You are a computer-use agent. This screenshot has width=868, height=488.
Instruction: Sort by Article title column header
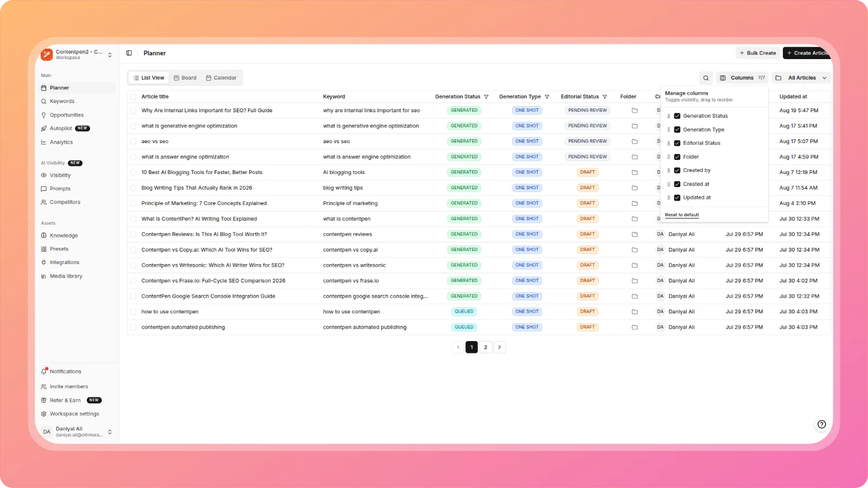tap(155, 97)
